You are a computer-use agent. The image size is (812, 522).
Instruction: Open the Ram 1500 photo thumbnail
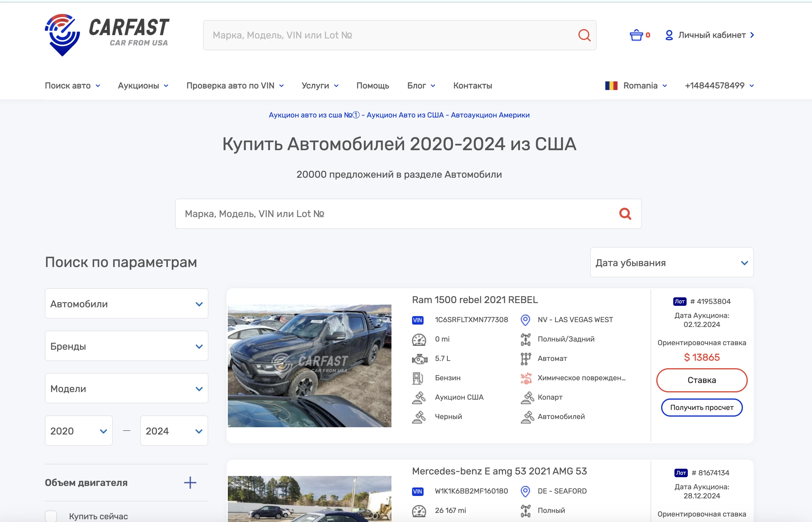tap(309, 366)
